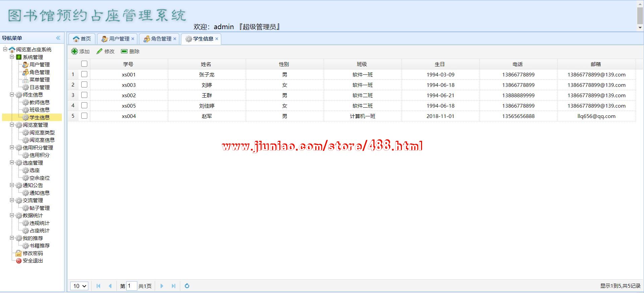
Task: Collapse the 师生信息 tree node
Action: pyautogui.click(x=12, y=95)
